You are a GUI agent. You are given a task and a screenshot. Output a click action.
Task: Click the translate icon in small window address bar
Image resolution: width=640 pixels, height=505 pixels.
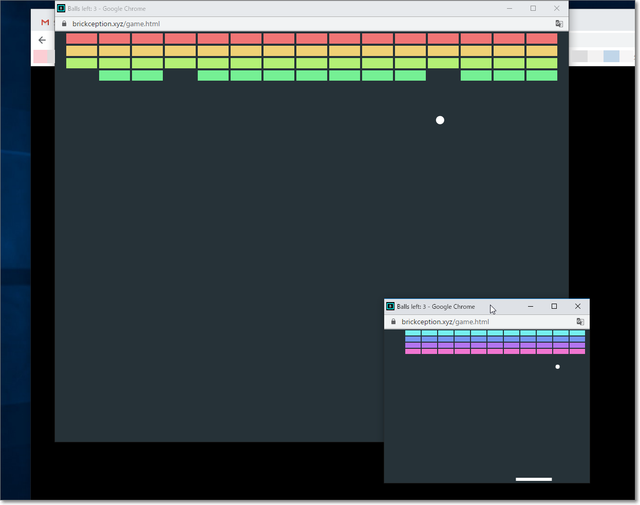pyautogui.click(x=580, y=322)
